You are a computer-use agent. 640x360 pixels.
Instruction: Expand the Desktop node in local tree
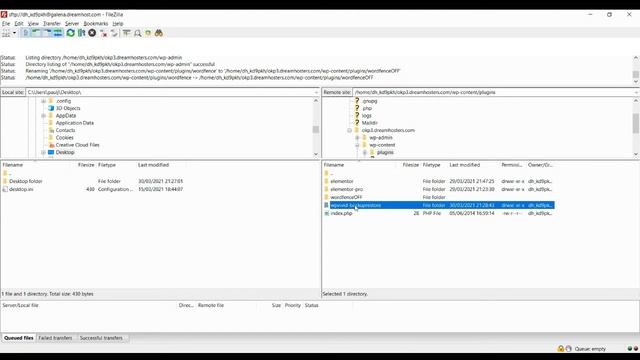[43, 152]
